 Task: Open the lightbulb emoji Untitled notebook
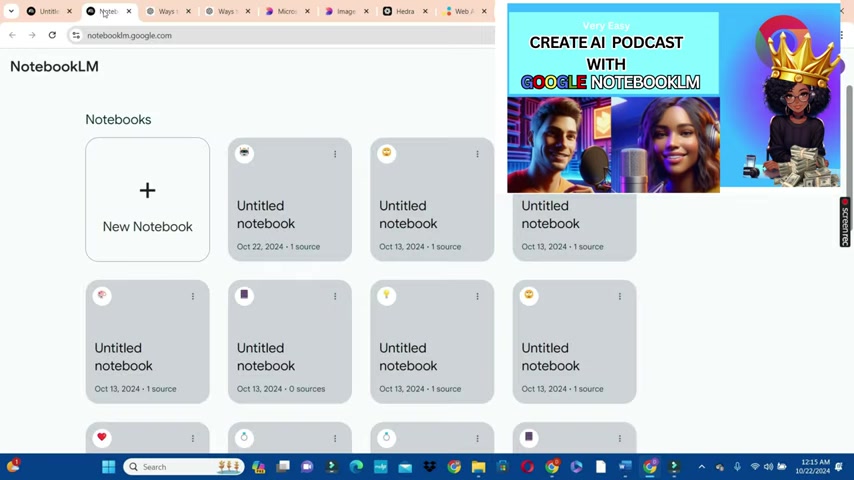point(432,342)
